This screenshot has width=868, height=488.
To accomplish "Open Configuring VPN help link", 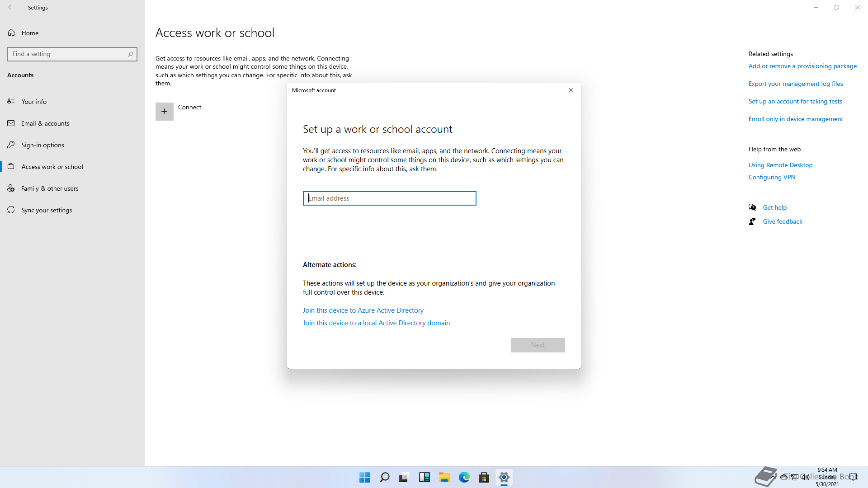I will pos(772,177).
